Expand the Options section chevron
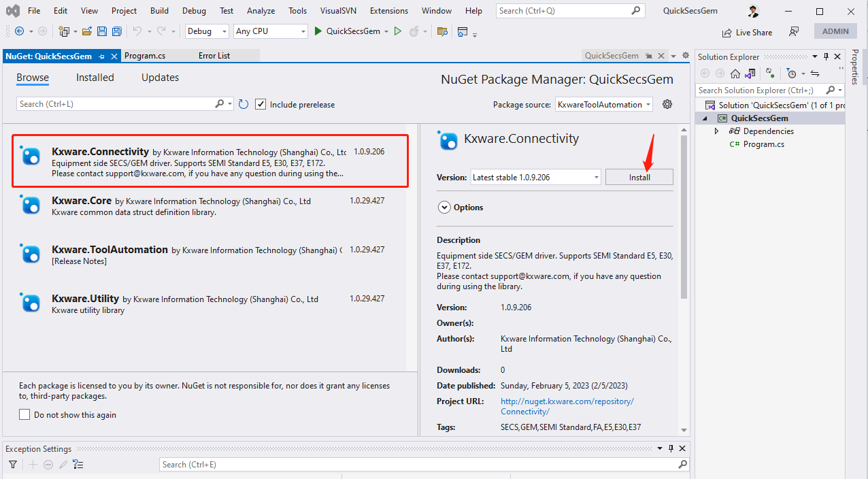 pyautogui.click(x=444, y=208)
